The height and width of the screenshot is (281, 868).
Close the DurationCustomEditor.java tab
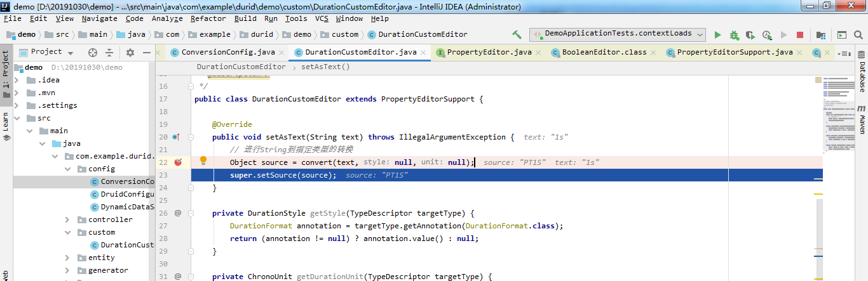(424, 53)
